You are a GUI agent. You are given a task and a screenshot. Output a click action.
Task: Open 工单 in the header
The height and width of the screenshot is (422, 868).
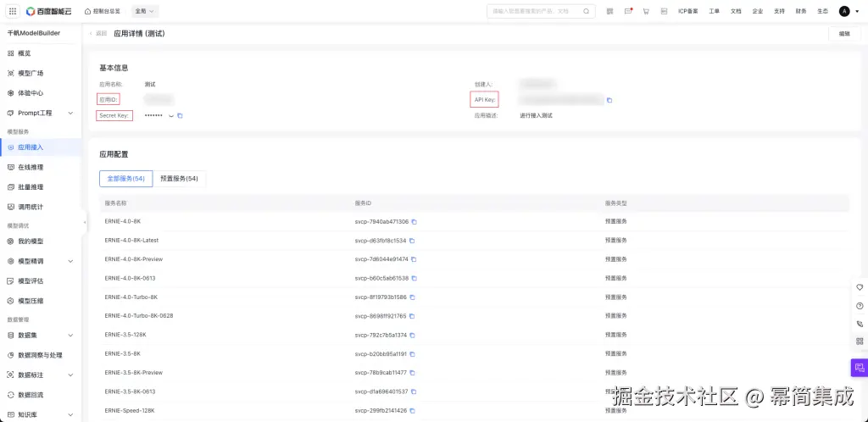[x=714, y=11]
